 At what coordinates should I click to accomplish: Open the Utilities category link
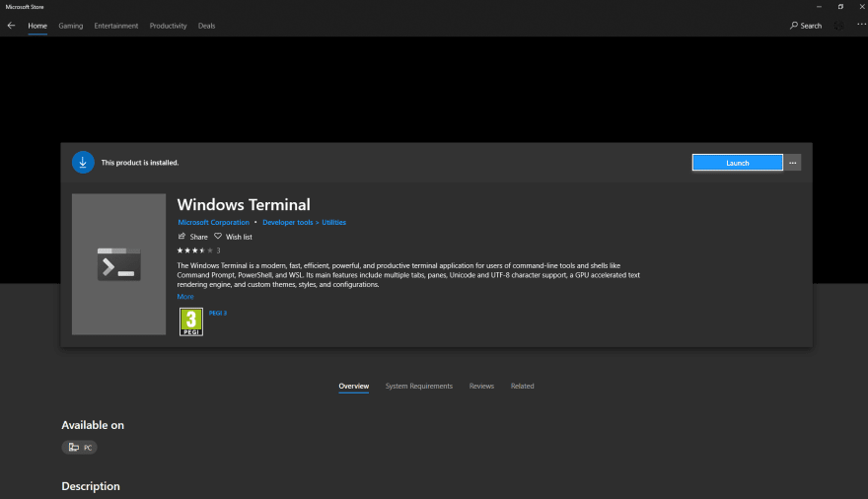coord(333,223)
